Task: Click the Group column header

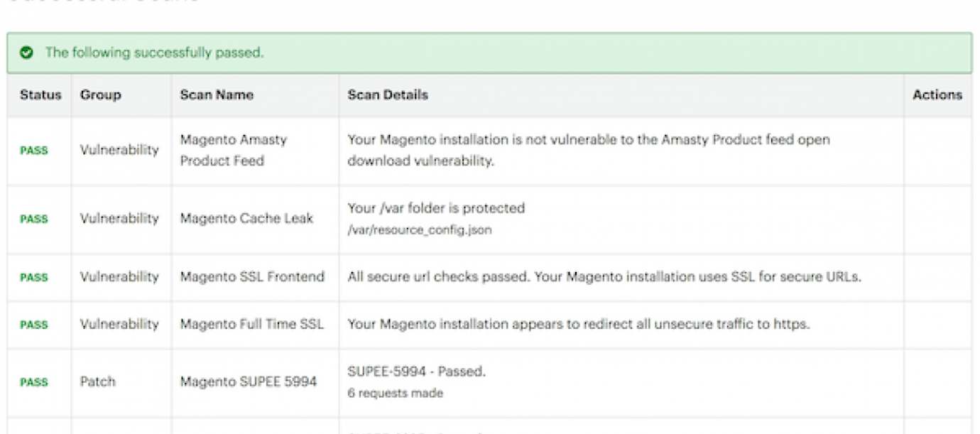Action: (100, 94)
